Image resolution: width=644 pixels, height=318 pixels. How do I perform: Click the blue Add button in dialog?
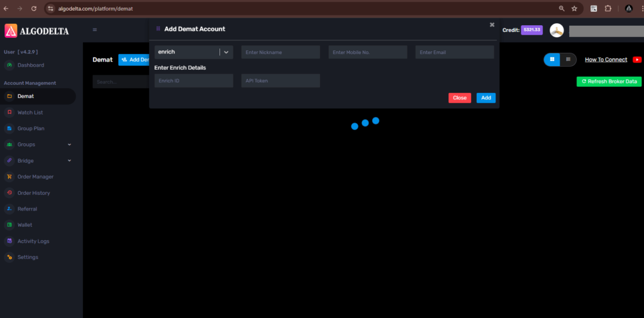486,98
